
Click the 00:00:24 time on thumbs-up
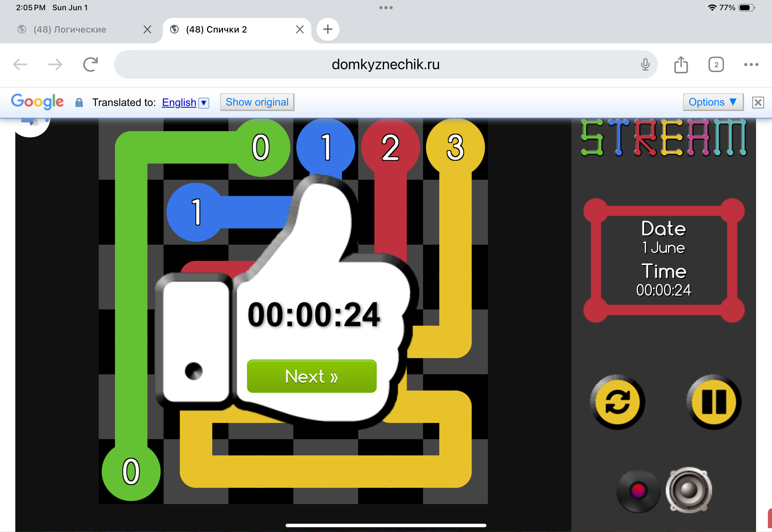point(314,315)
